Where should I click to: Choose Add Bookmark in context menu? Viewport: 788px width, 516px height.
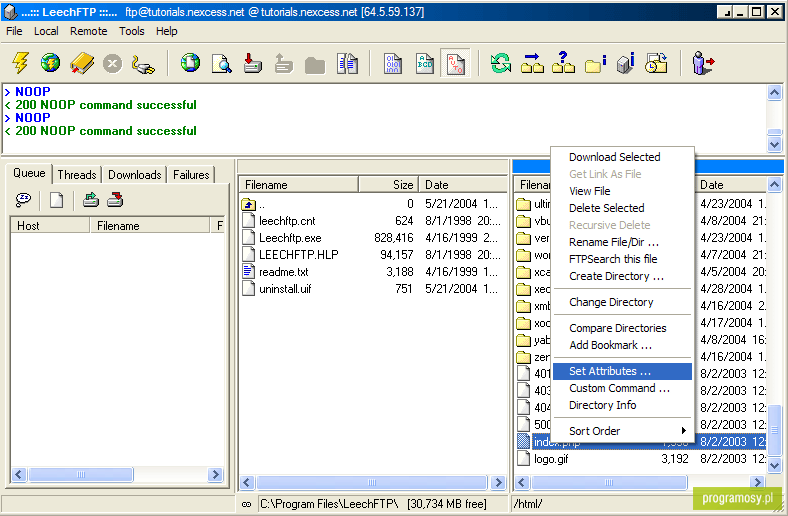pyautogui.click(x=622, y=346)
